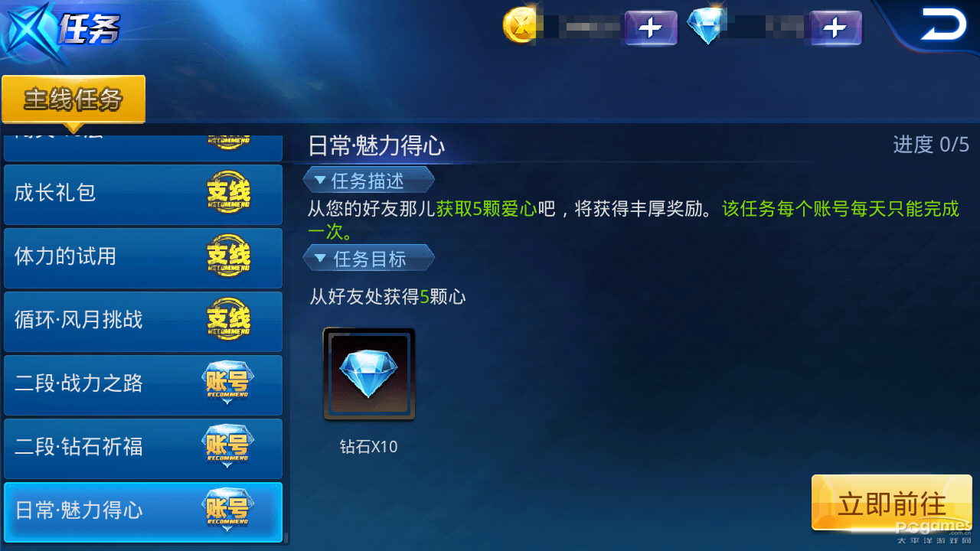Click 支线 badge on 成长礼包
Image resolution: width=980 pixels, height=551 pixels.
pyautogui.click(x=228, y=193)
